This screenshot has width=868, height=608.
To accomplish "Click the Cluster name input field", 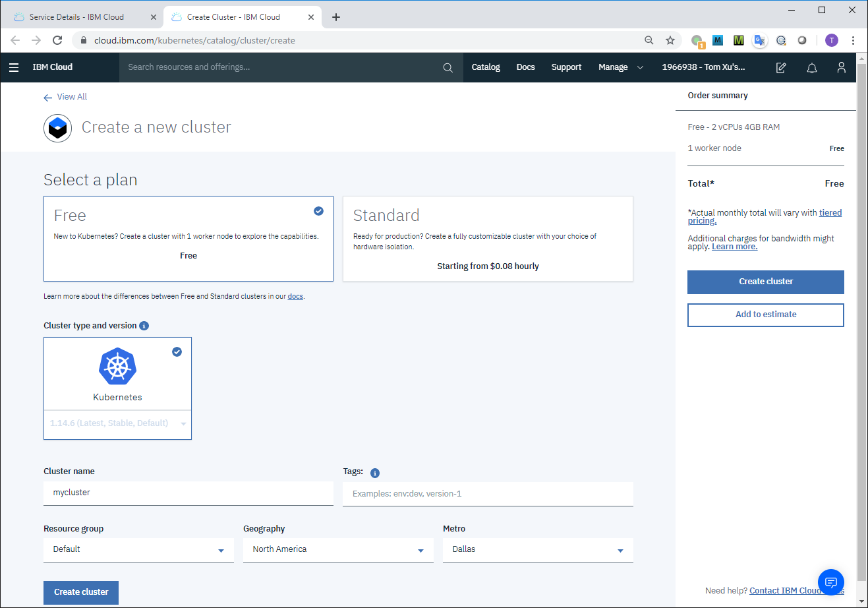I will click(188, 493).
